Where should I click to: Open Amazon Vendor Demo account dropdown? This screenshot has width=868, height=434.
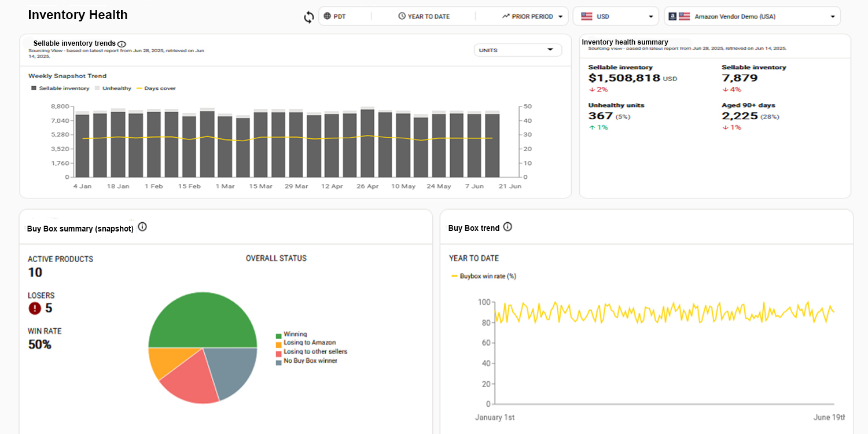click(x=752, y=16)
